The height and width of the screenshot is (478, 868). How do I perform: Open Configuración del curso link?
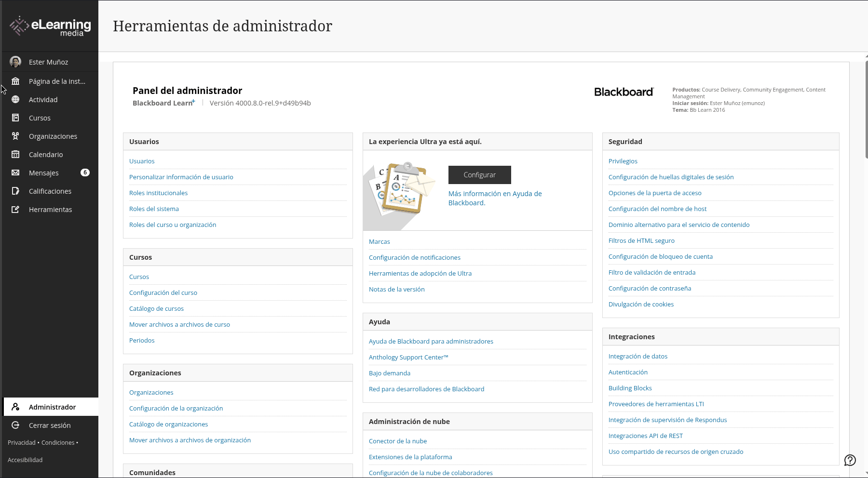point(163,292)
